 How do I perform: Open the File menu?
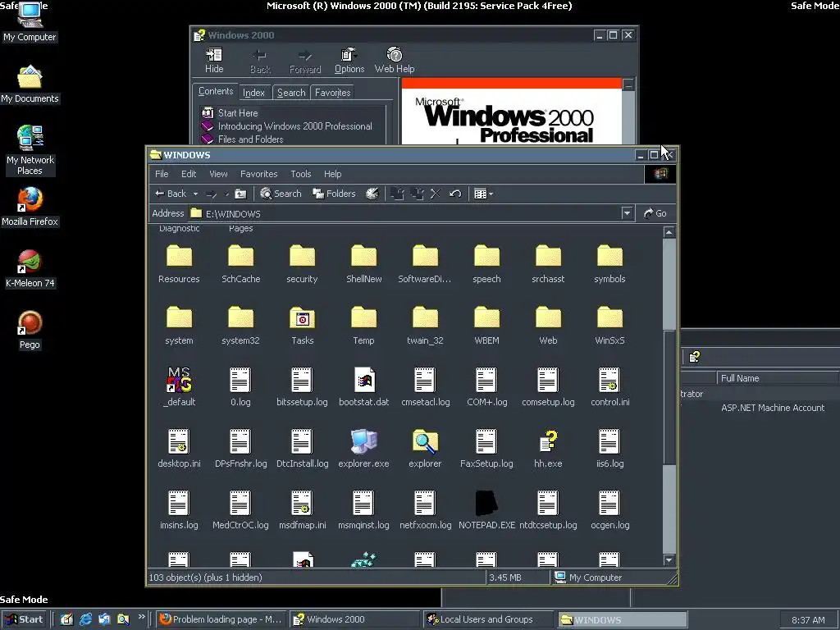point(162,174)
